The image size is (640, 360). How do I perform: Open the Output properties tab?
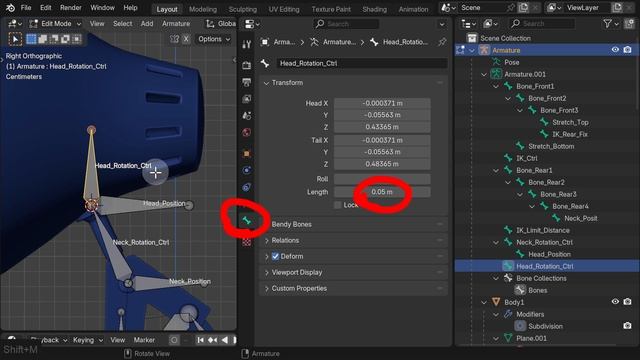(247, 82)
